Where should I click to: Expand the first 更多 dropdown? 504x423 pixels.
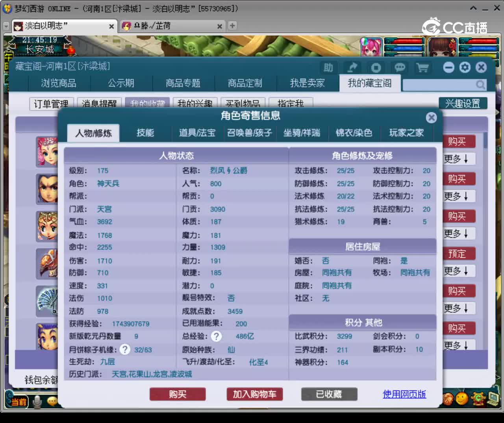tap(458, 159)
